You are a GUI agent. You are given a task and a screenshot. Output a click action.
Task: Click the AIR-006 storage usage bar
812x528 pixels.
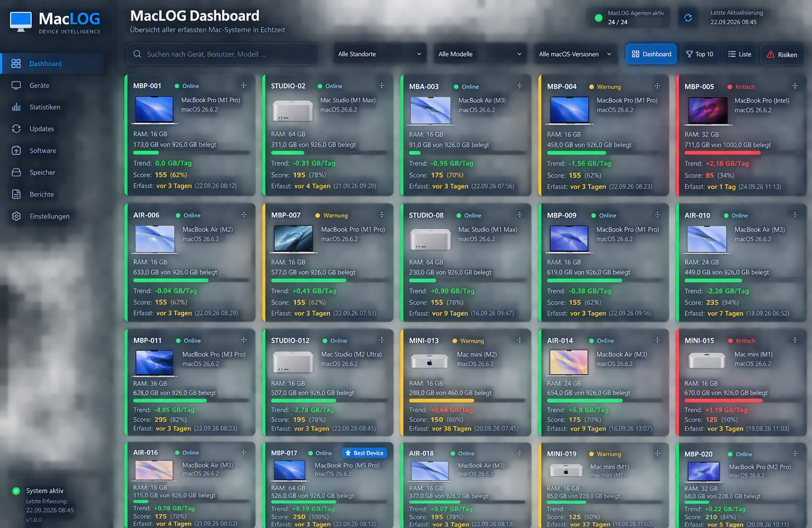191,280
